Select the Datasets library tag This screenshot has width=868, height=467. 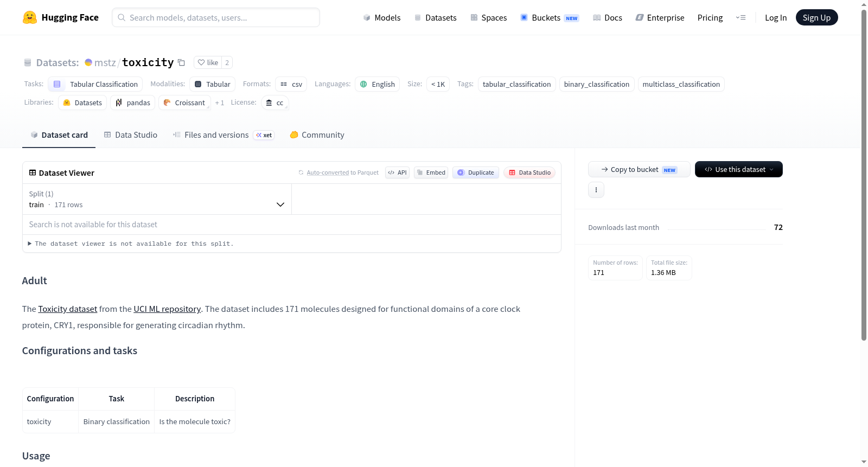(82, 103)
